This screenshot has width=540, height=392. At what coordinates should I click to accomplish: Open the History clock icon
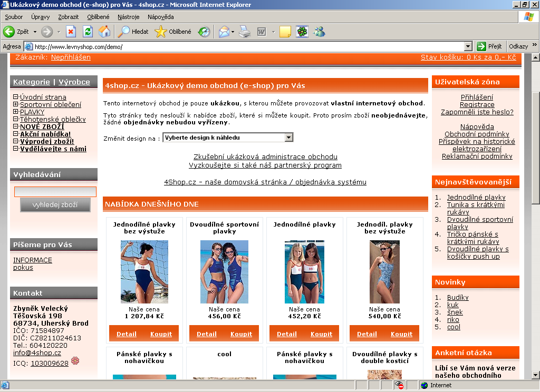click(x=204, y=32)
